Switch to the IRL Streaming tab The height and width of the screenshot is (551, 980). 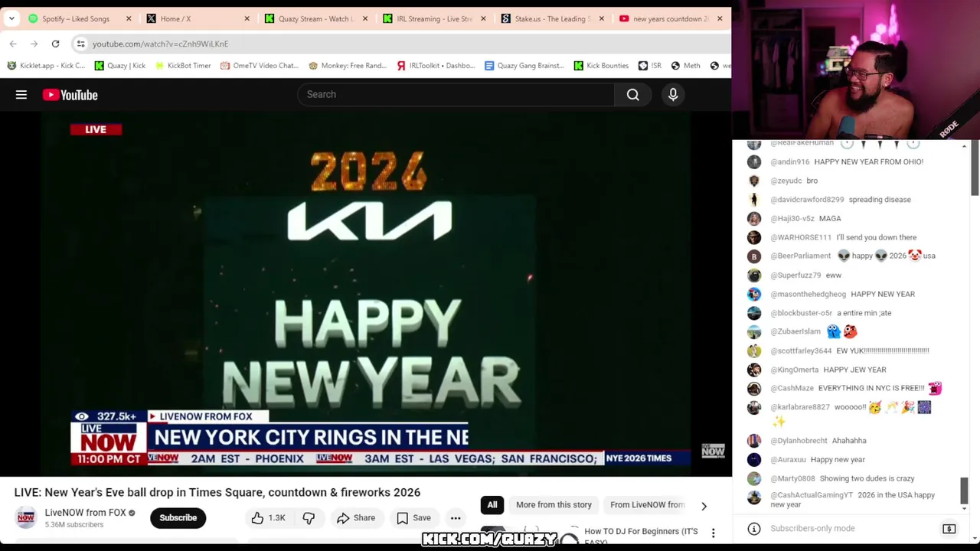(434, 18)
